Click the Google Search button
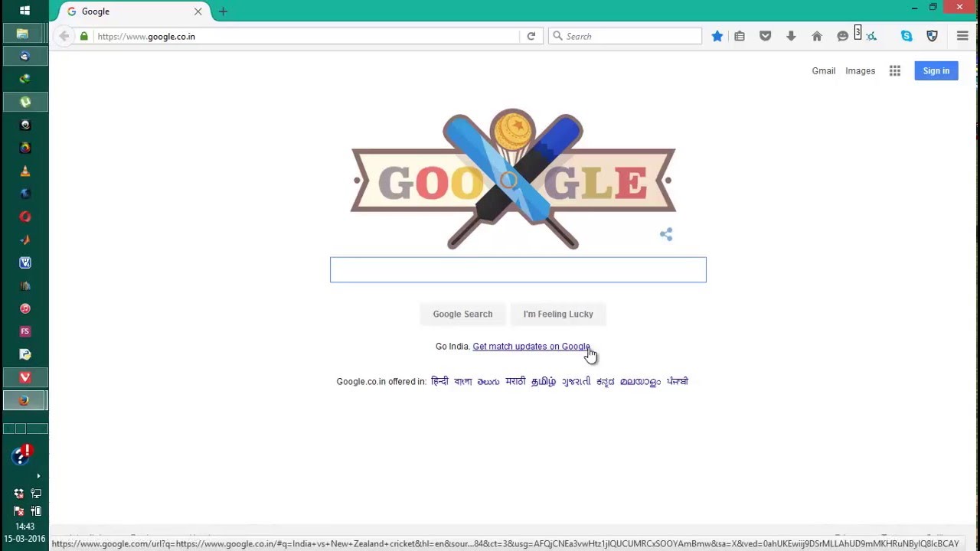Image resolution: width=980 pixels, height=551 pixels. [462, 314]
